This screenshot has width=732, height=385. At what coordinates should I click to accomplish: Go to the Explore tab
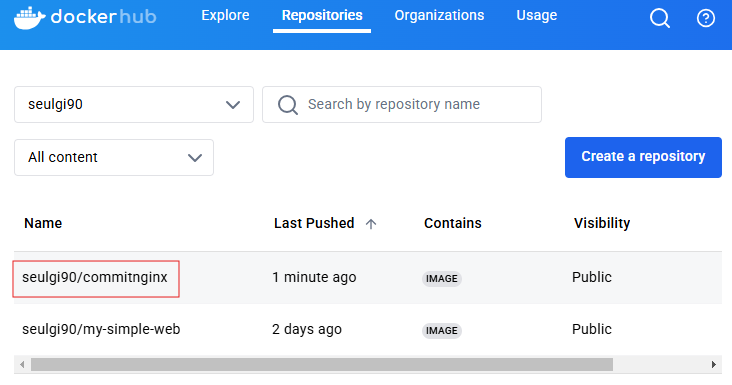225,15
